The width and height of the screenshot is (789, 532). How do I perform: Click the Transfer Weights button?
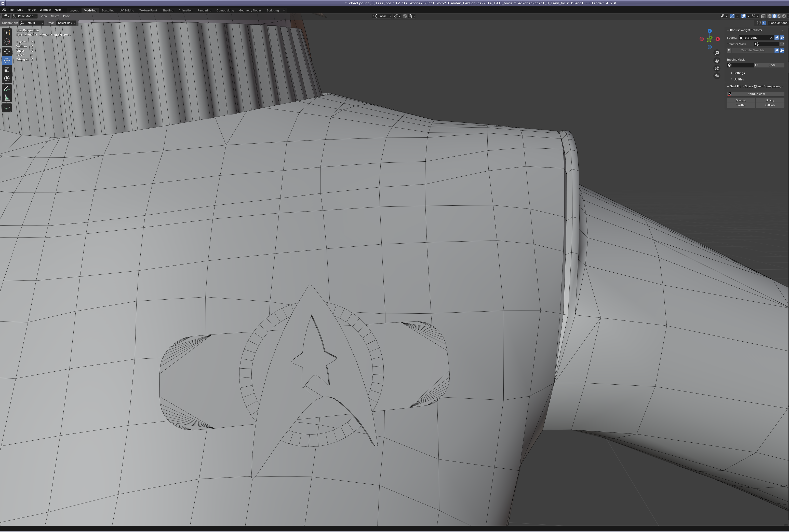tap(753, 51)
